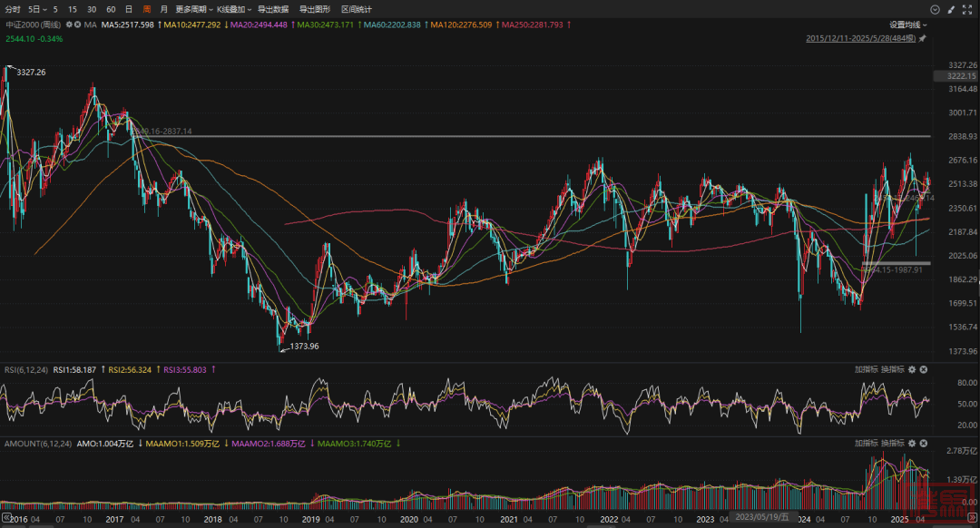Open RSI panel settings gear
This screenshot has height=528, width=980.
click(x=912, y=369)
